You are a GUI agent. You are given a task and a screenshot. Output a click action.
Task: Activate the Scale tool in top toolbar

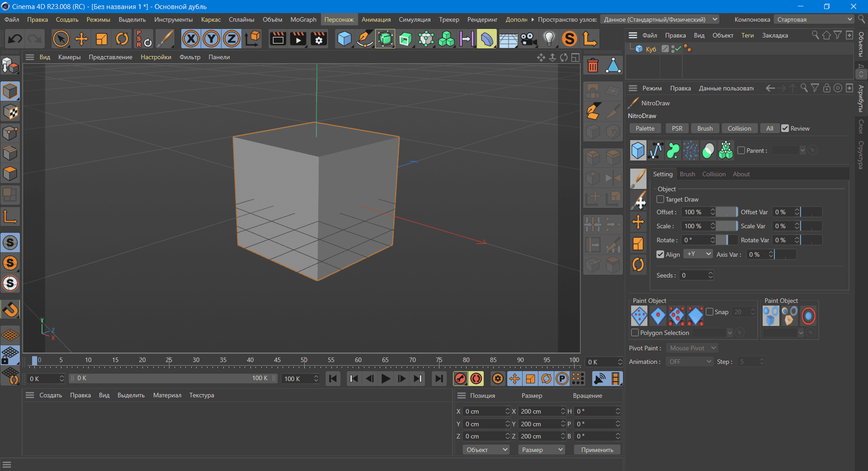pyautogui.click(x=102, y=39)
